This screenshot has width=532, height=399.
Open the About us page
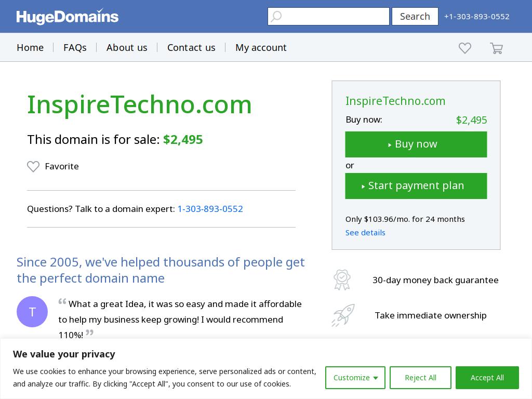coord(127,47)
